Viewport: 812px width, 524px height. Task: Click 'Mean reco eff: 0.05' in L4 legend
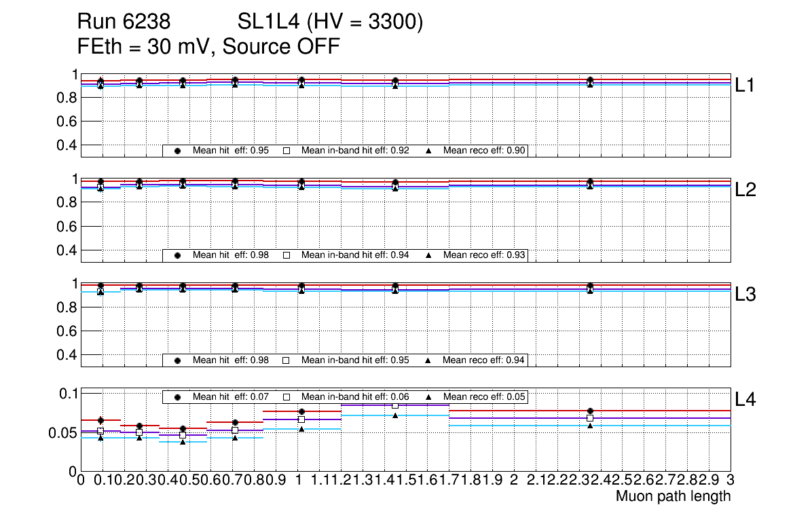tap(484, 396)
